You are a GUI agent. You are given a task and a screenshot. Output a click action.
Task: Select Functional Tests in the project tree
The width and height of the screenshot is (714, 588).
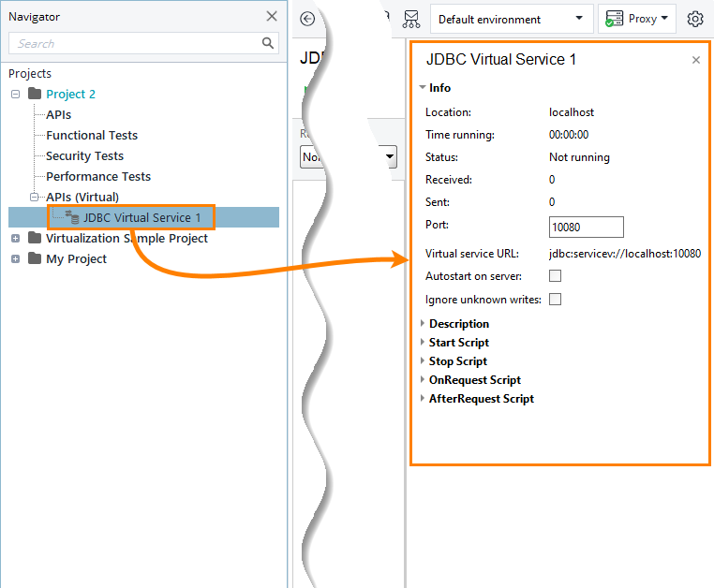point(92,135)
